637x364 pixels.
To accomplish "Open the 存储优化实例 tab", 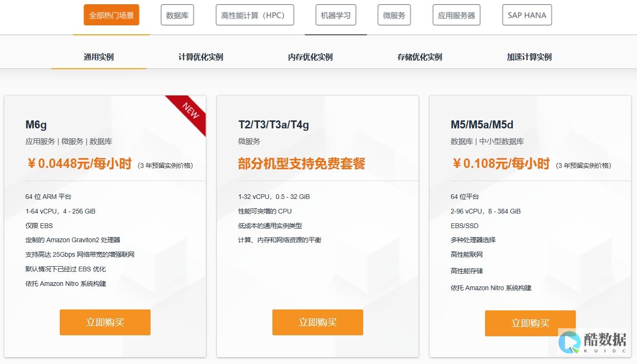I will pos(420,57).
